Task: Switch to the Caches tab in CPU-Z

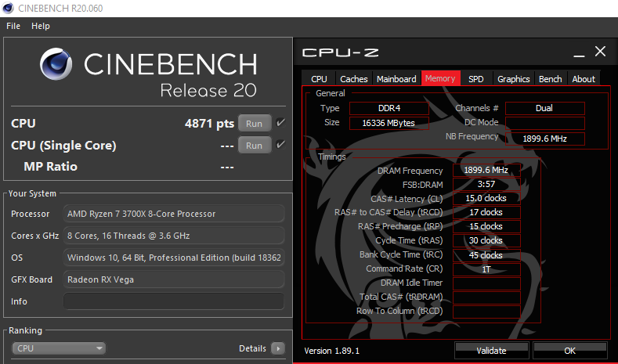Action: pyautogui.click(x=354, y=79)
